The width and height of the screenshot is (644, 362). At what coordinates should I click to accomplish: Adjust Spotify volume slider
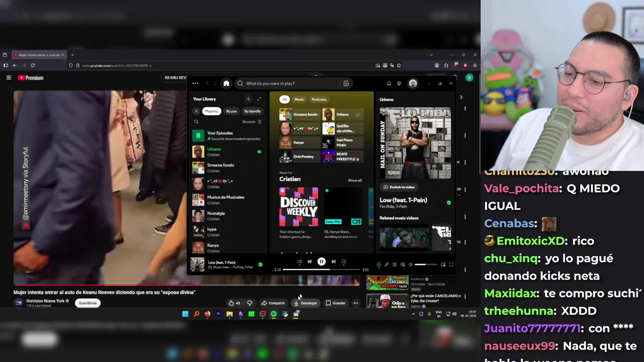point(426,264)
